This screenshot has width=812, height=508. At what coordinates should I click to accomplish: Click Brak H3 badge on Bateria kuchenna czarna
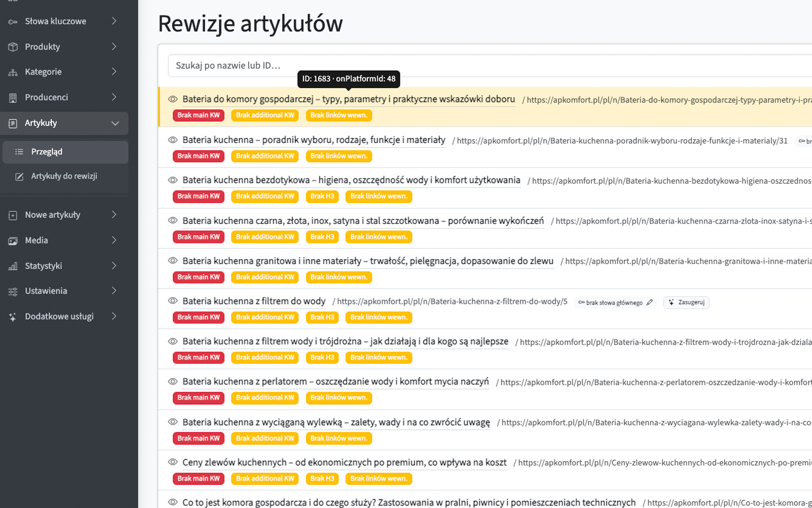pos(322,237)
